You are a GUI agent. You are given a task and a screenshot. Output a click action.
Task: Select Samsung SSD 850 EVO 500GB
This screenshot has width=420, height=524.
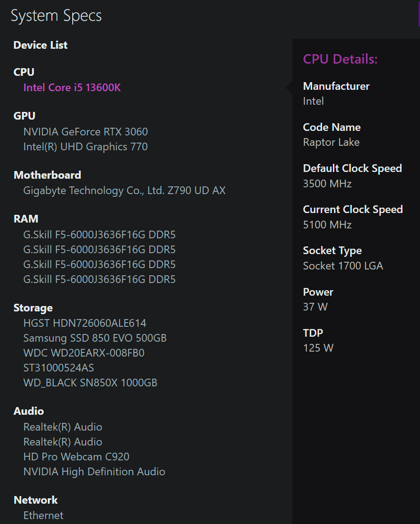click(x=95, y=338)
